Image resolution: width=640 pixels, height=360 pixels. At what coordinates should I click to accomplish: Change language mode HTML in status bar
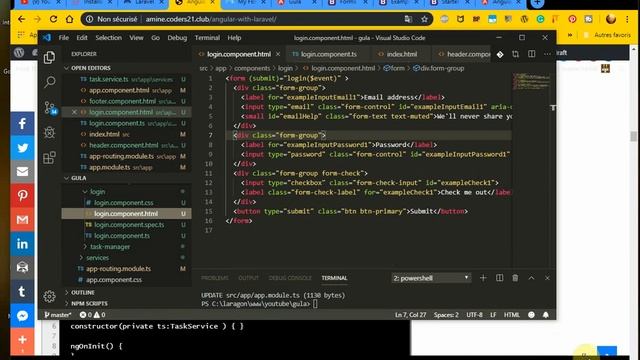pos(511,315)
